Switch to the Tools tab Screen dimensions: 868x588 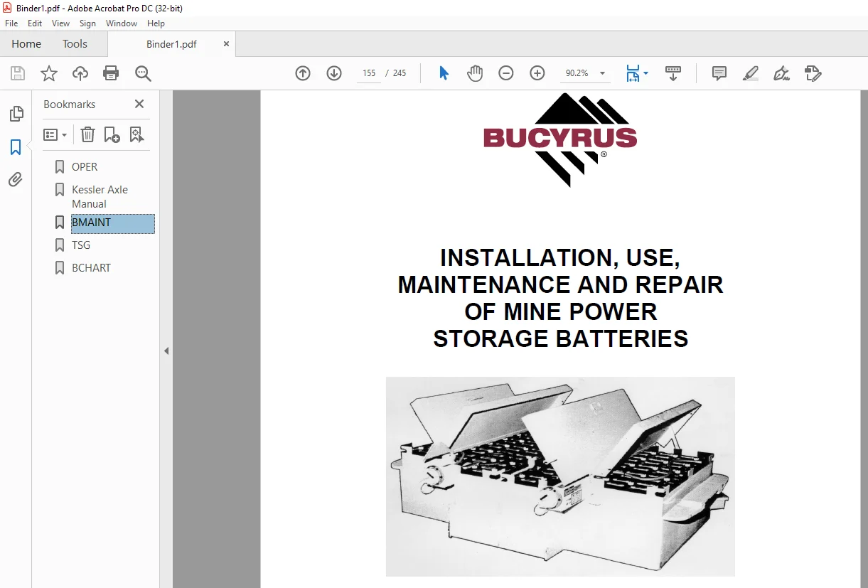(75, 43)
